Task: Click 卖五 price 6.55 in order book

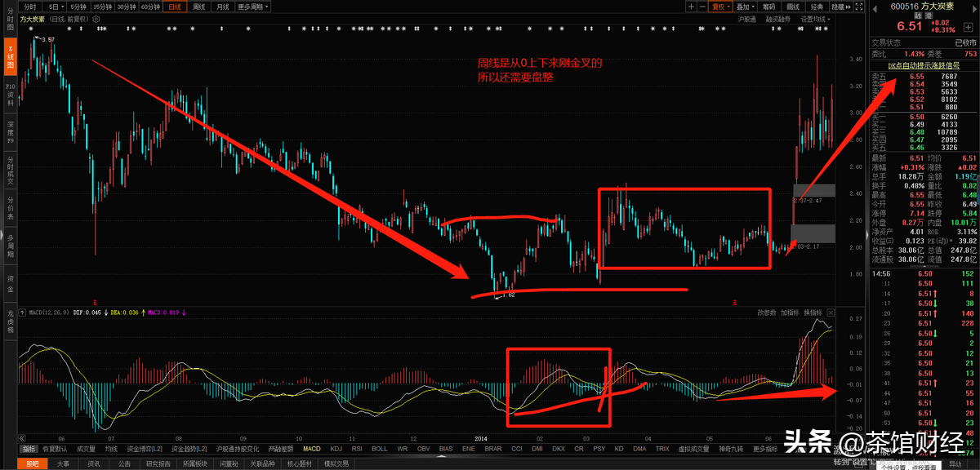Action: coord(917,77)
